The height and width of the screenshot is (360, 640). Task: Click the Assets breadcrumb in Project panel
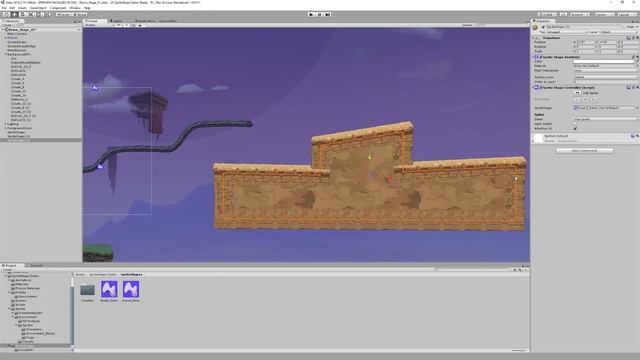tap(80, 275)
